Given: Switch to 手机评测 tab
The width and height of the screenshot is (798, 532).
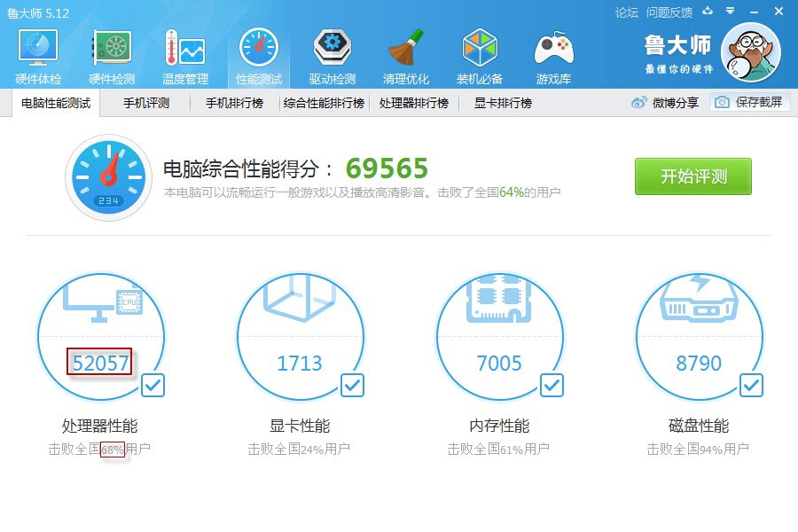Looking at the screenshot, I should coord(146,103).
